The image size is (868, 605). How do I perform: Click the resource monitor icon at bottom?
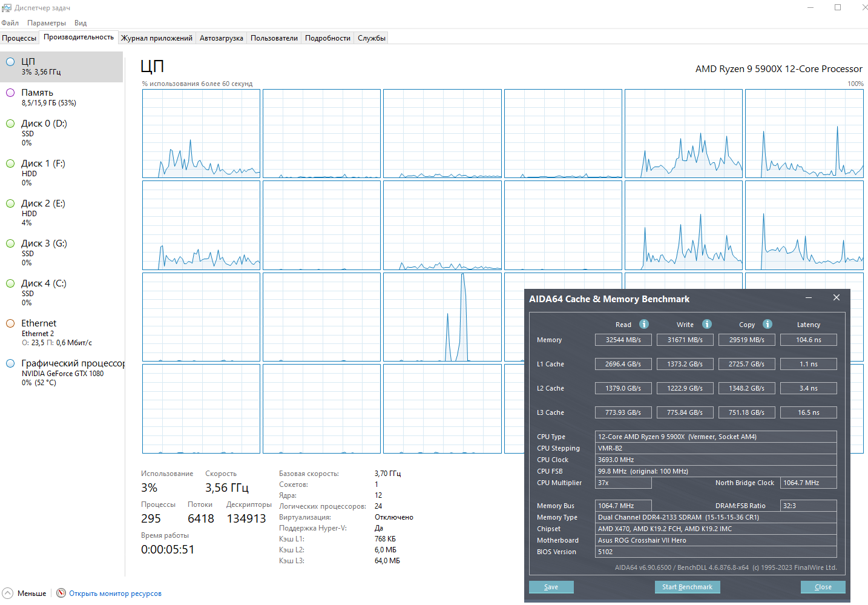point(61,593)
